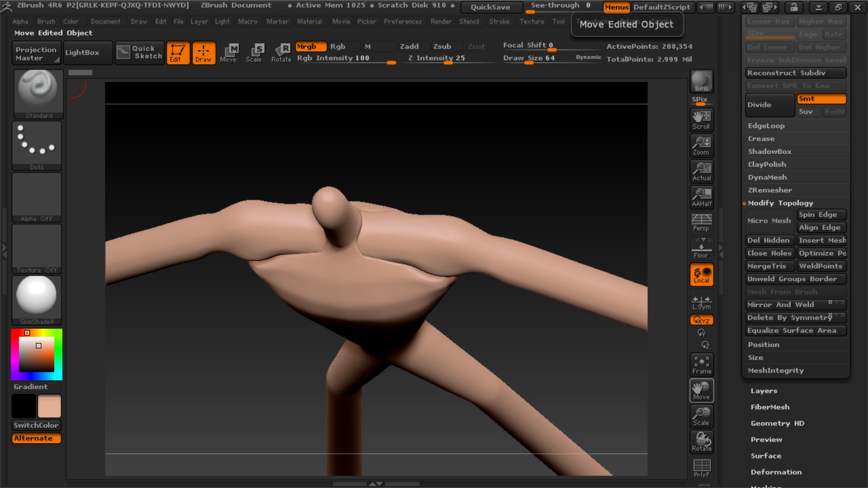This screenshot has width=868, height=488.
Task: Open the Stroke menu
Action: (499, 21)
